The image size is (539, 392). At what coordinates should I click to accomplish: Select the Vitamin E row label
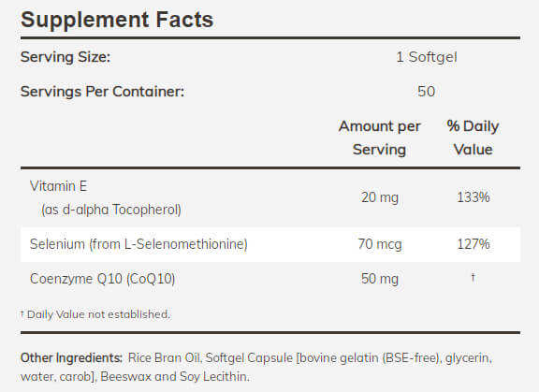click(x=58, y=186)
